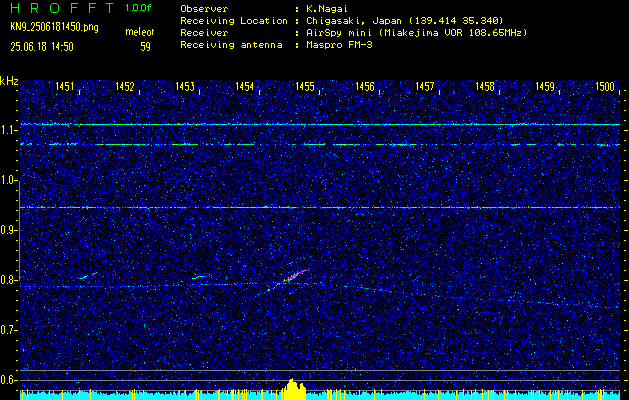
Task: Click the 1451 time axis label
Action: tap(65, 86)
